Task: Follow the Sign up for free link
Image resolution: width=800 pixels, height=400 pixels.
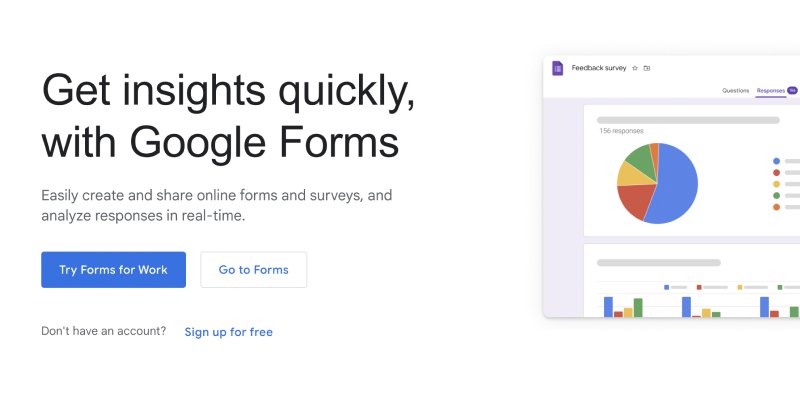Action: coord(229,332)
